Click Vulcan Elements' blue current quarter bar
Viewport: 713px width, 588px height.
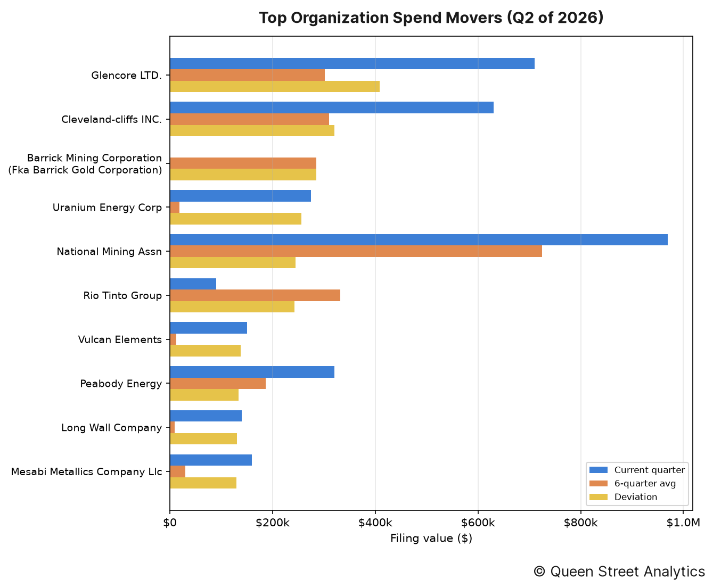click(209, 328)
